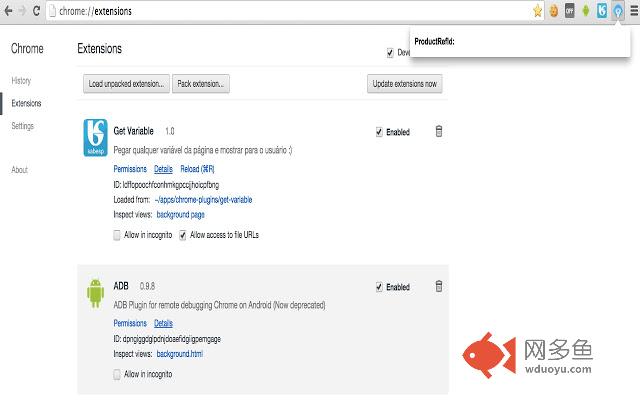Screen dimensions: 640x400
Task: Click the bookmark star icon
Action: coord(537,11)
